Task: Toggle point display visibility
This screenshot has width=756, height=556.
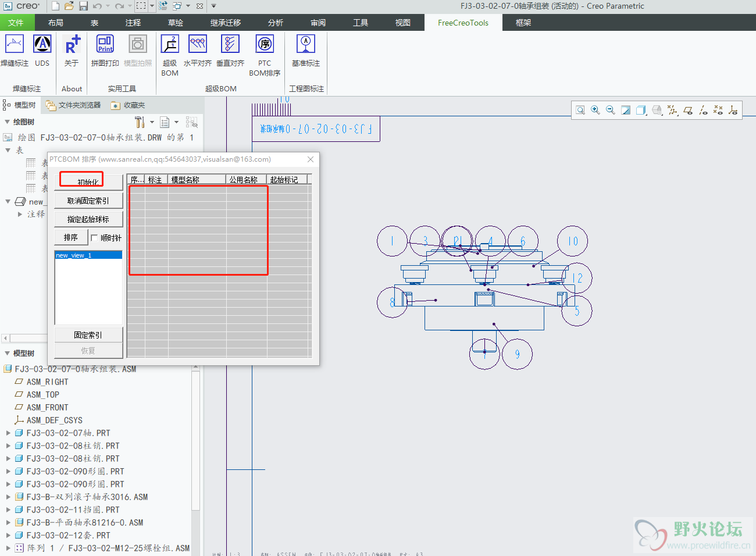Action: [x=718, y=110]
